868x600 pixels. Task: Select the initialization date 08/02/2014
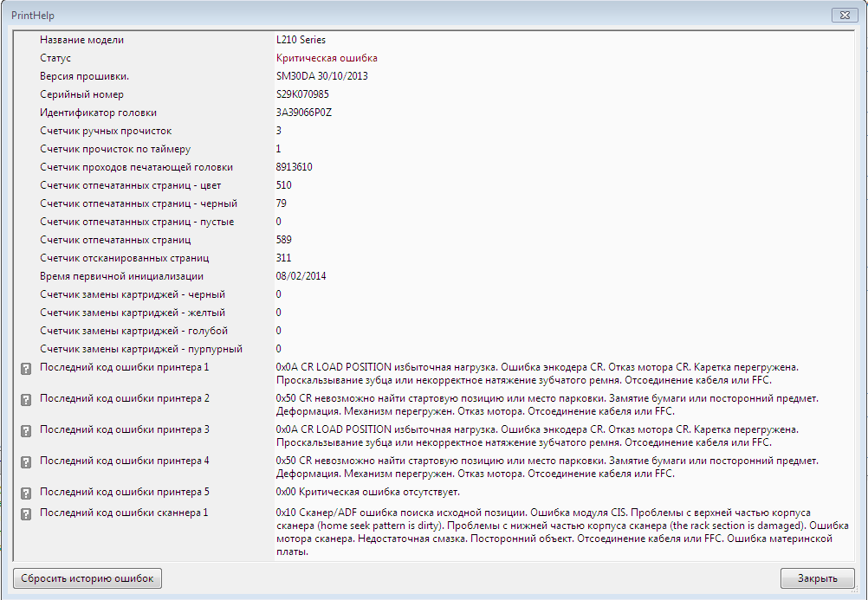tap(301, 276)
